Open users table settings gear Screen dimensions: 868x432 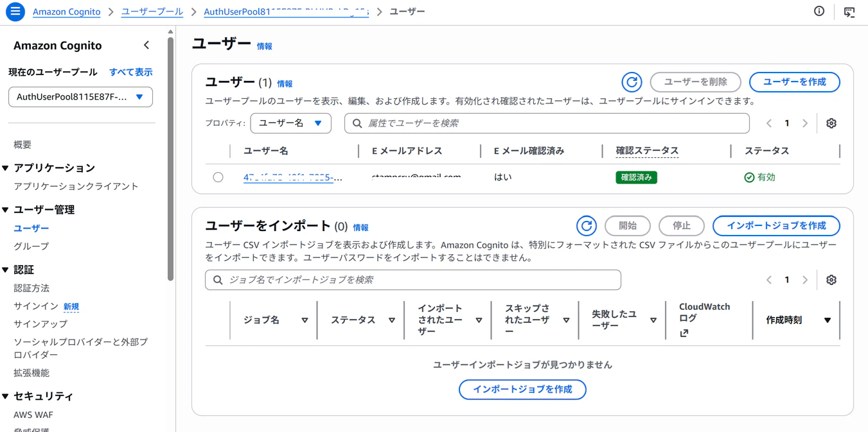tap(831, 123)
